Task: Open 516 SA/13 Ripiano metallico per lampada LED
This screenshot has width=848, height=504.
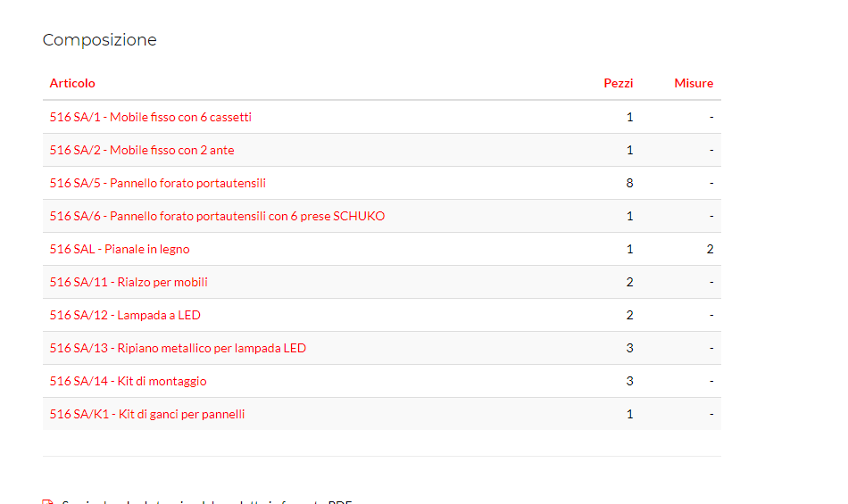Action: (x=178, y=348)
